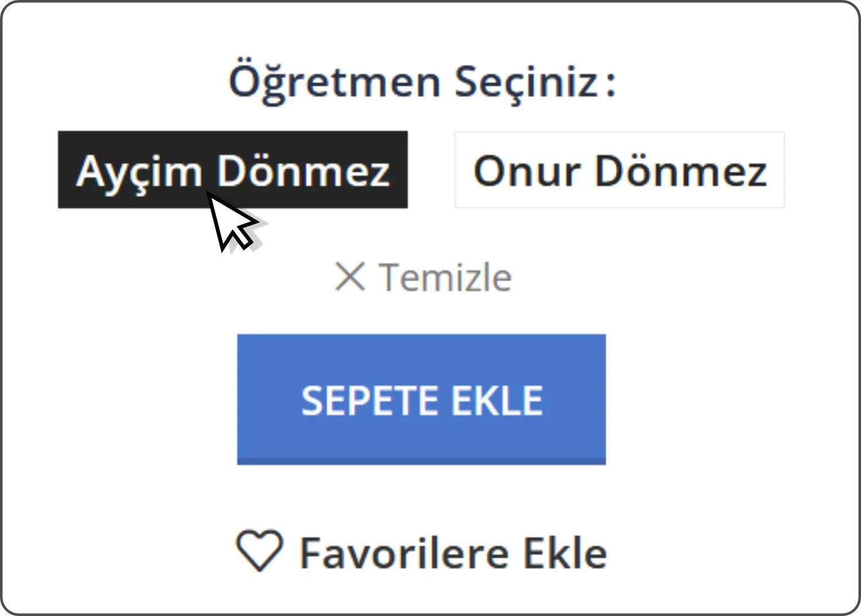Click the Temizle link text
This screenshot has height=616, width=861.
[x=445, y=278]
